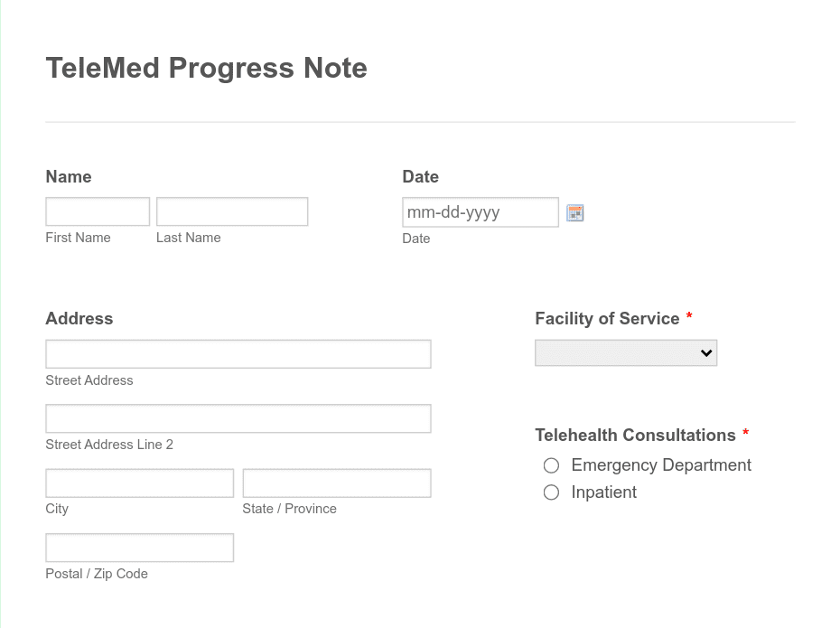Click into the First Name field
The width and height of the screenshot is (840, 628).
pyautogui.click(x=97, y=211)
